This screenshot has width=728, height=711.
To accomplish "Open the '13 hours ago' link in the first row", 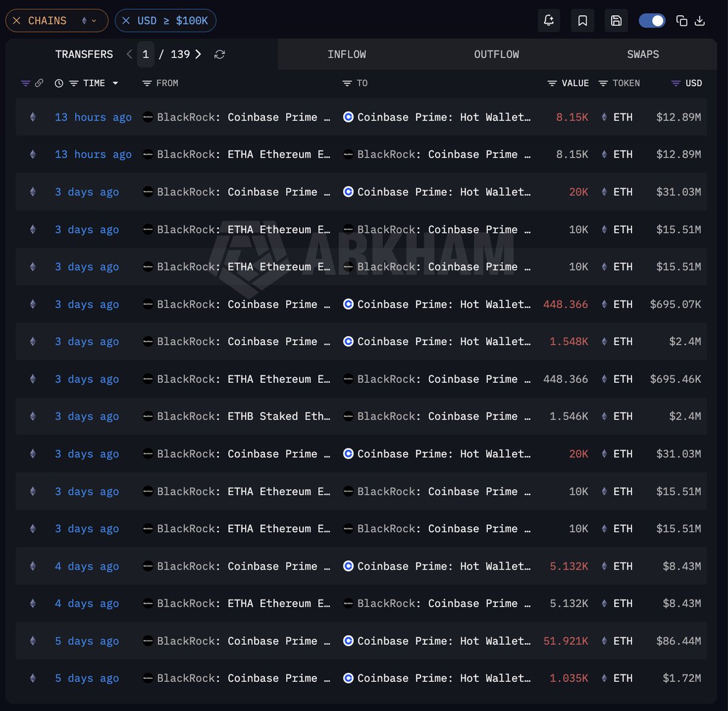I will pos(93,117).
